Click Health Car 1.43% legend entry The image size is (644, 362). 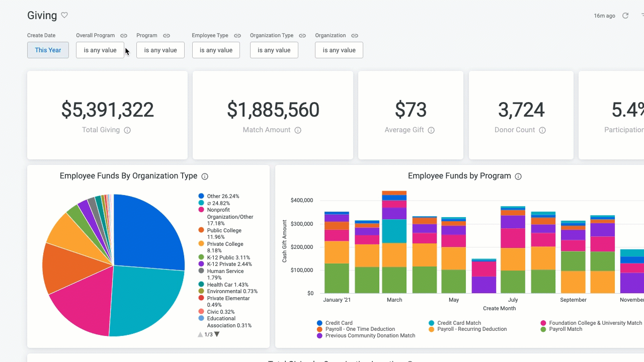click(224, 285)
